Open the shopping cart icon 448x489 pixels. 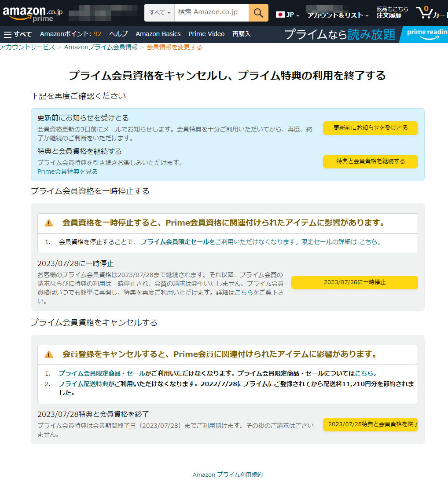pyautogui.click(x=425, y=12)
